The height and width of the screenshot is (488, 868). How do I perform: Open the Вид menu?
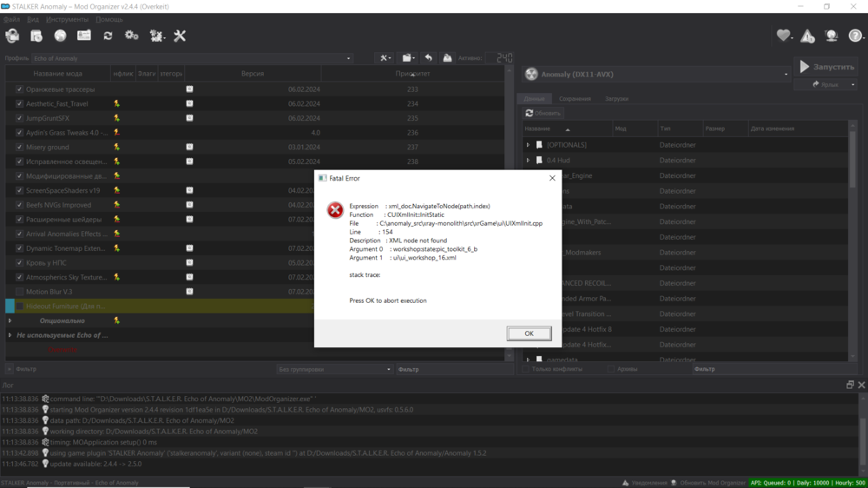click(33, 19)
